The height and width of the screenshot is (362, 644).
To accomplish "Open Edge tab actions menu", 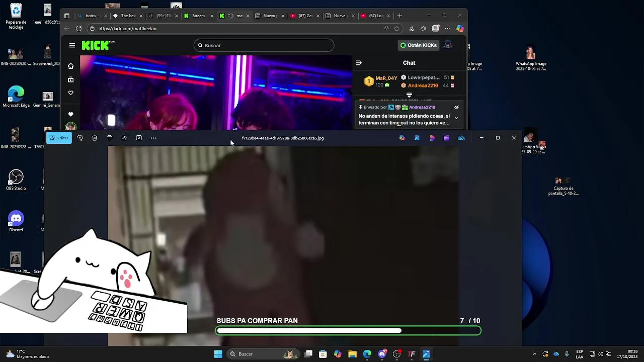I will point(66,16).
